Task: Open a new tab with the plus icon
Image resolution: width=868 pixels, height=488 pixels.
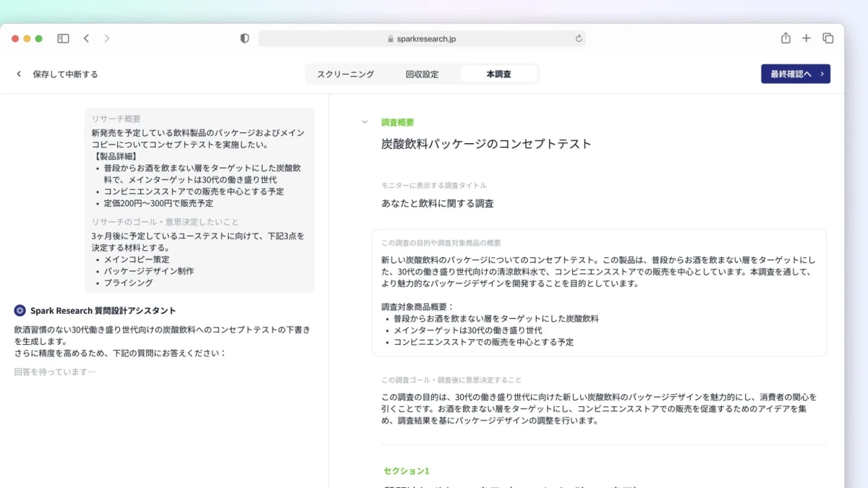Action: pyautogui.click(x=807, y=38)
